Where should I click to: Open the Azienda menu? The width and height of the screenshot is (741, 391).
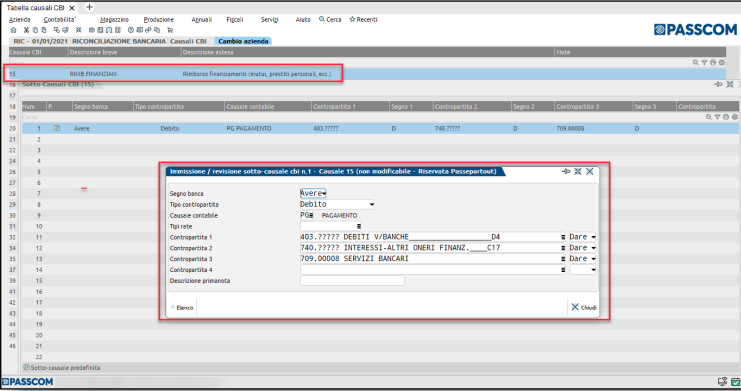click(19, 19)
